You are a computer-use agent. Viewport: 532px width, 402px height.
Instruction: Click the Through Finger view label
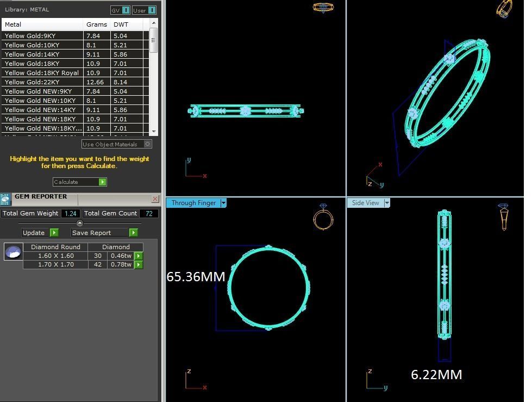(193, 203)
